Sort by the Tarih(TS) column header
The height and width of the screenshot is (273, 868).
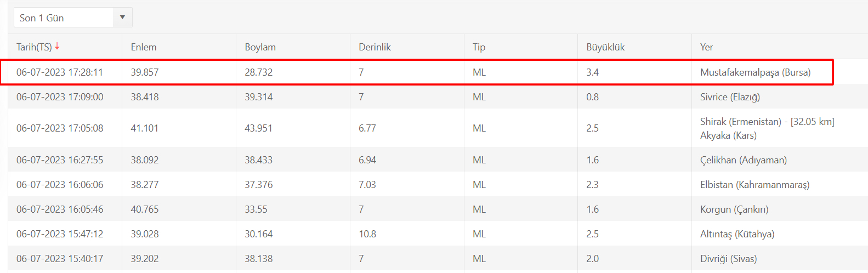34,47
